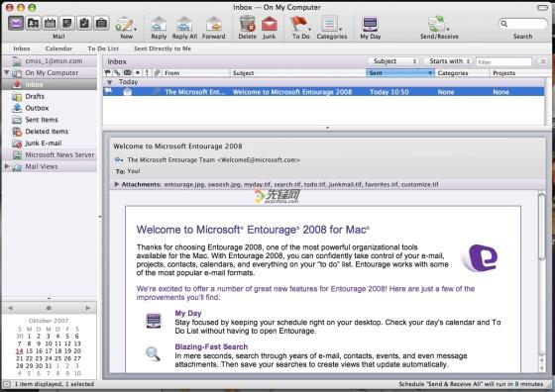Collapse the Today message group
Image resolution: width=555 pixels, height=392 pixels.
[x=110, y=82]
